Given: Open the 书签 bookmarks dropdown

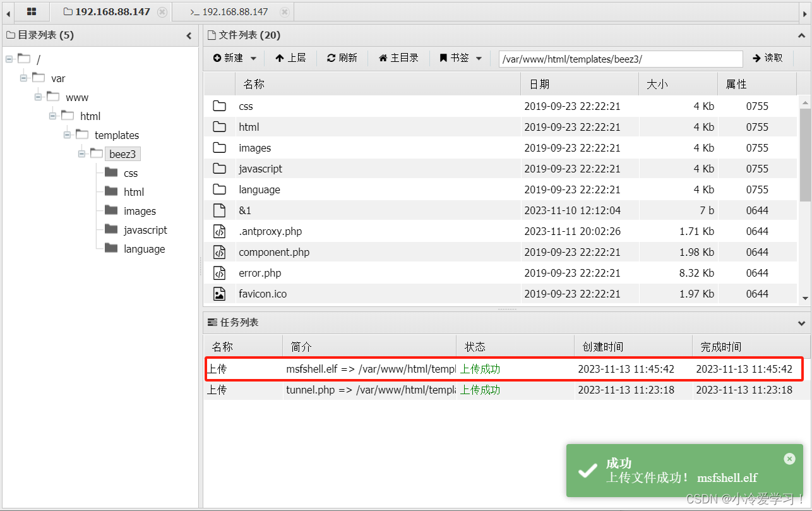Looking at the screenshot, I should coord(461,58).
